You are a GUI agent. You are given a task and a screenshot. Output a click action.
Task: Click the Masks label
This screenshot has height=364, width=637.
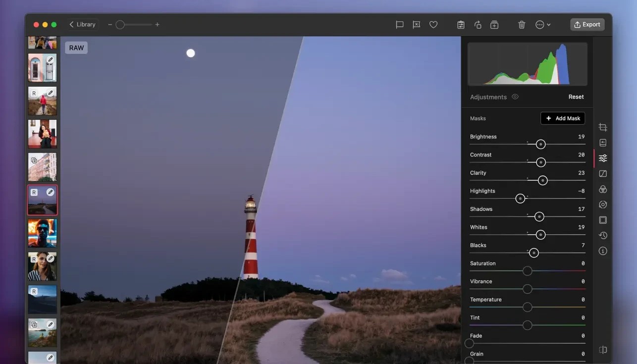click(478, 118)
